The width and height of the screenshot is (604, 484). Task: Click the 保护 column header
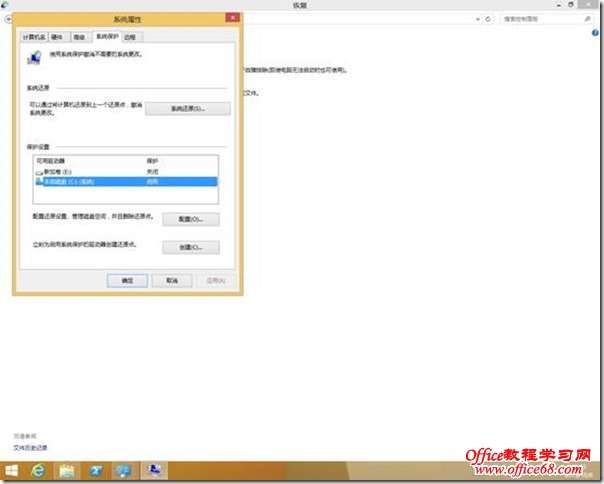[x=152, y=161]
